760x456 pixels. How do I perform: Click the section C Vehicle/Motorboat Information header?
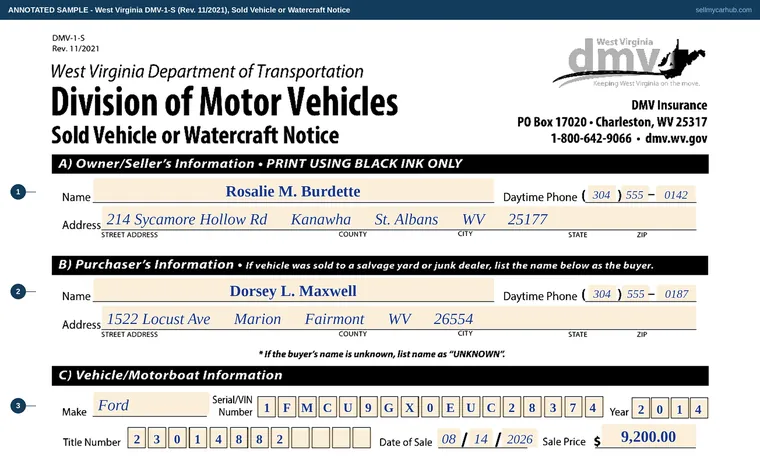[x=380, y=376]
